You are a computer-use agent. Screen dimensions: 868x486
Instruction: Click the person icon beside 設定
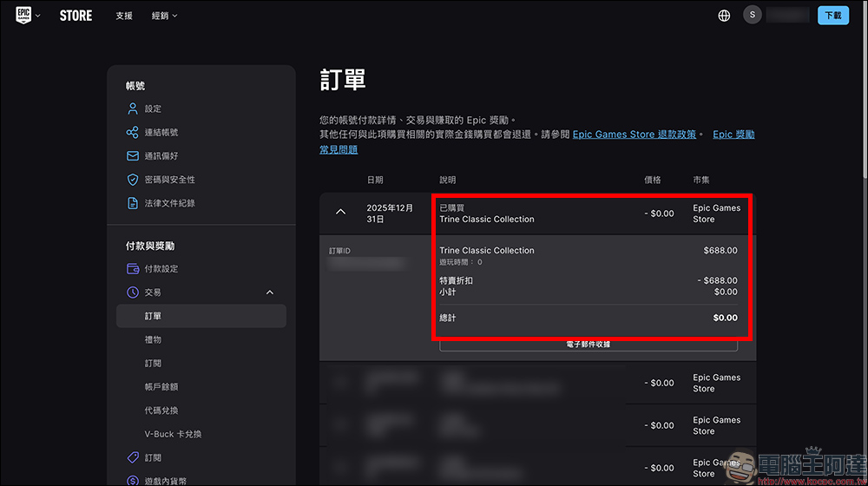tap(132, 108)
